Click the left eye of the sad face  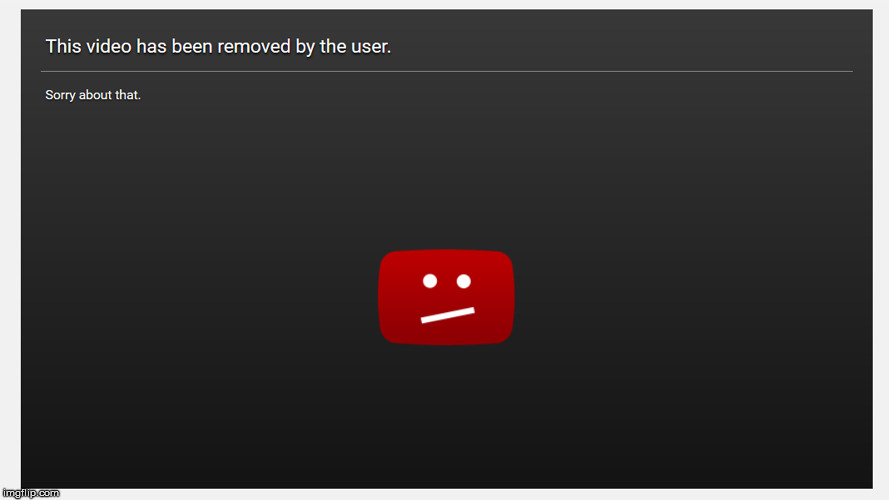coord(430,281)
